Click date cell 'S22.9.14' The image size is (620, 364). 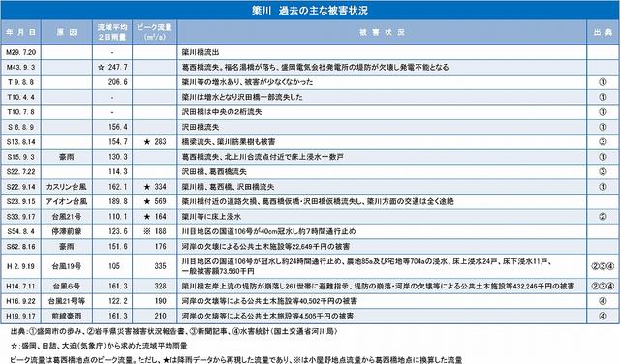click(x=21, y=187)
